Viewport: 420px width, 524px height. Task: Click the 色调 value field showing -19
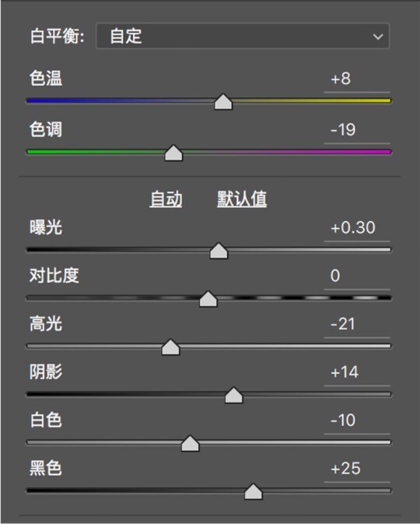click(357, 130)
